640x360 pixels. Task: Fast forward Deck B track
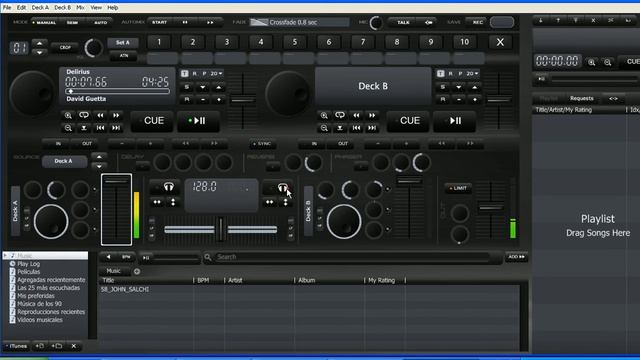click(x=372, y=116)
